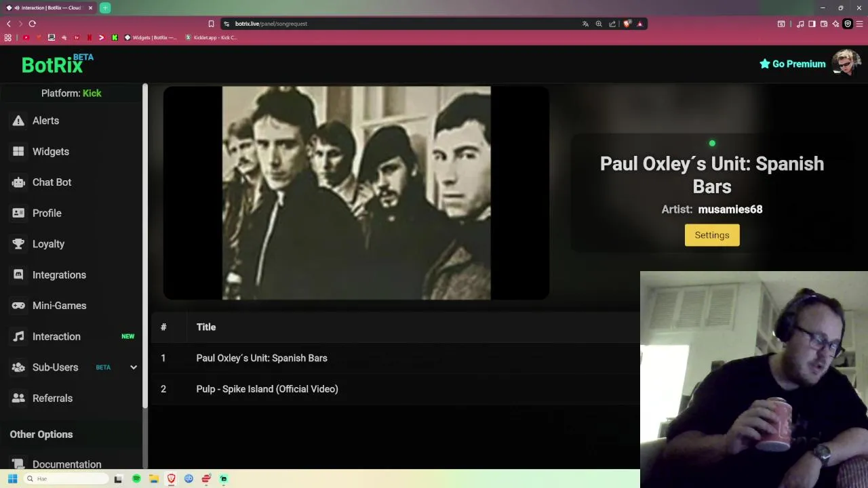Click the sidebar vertical scrollbar
This screenshot has height=488, width=868.
coord(145,245)
